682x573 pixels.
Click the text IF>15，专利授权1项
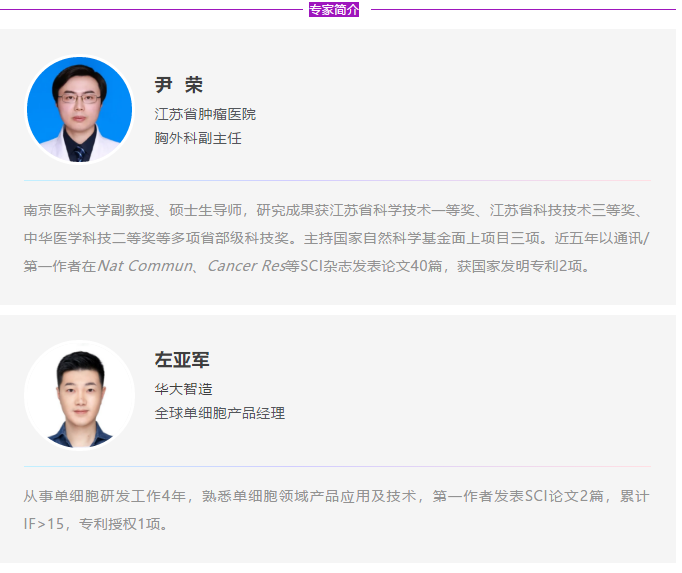96,524
